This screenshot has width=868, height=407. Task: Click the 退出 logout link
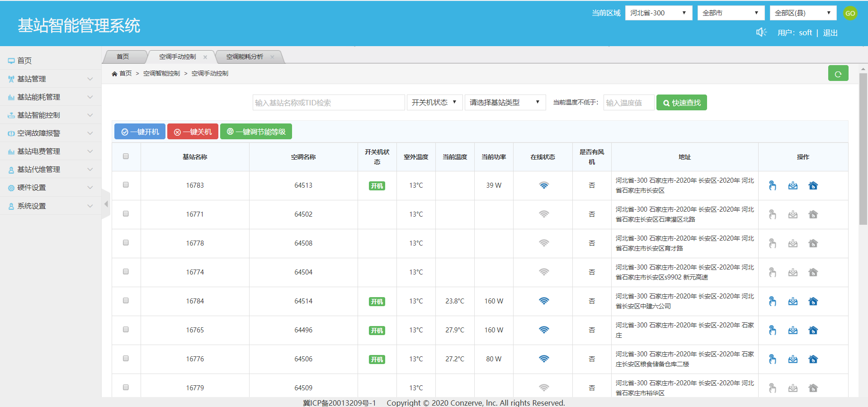(x=830, y=33)
